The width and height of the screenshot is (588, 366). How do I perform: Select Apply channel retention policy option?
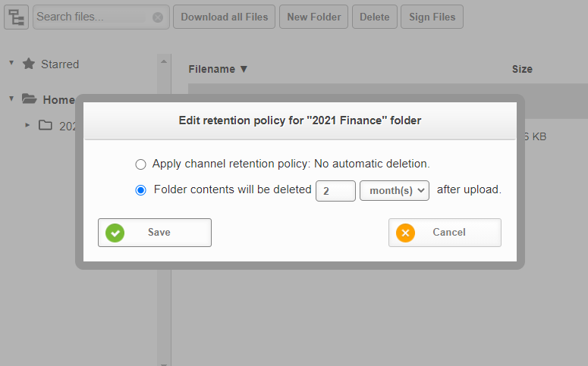[x=140, y=164]
